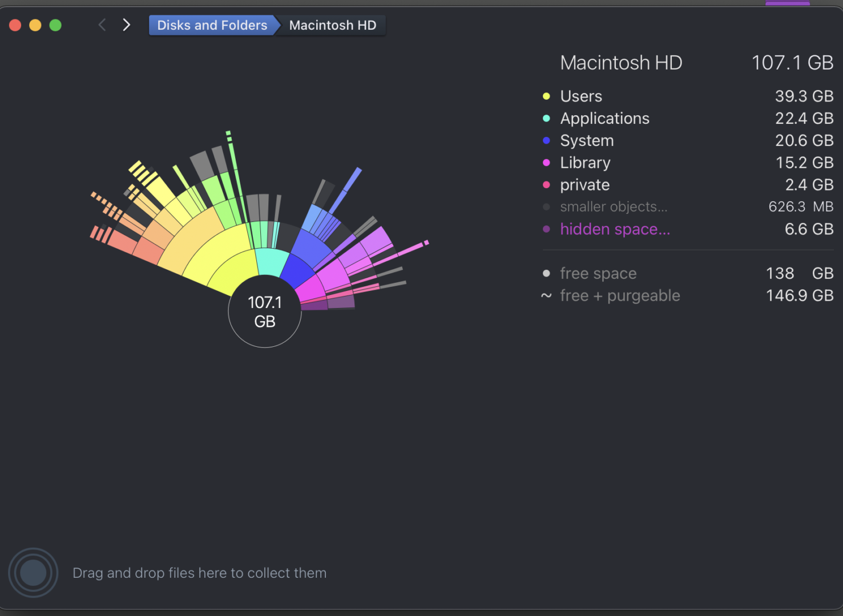This screenshot has width=843, height=616.
Task: Click the pink private color dot
Action: click(546, 185)
